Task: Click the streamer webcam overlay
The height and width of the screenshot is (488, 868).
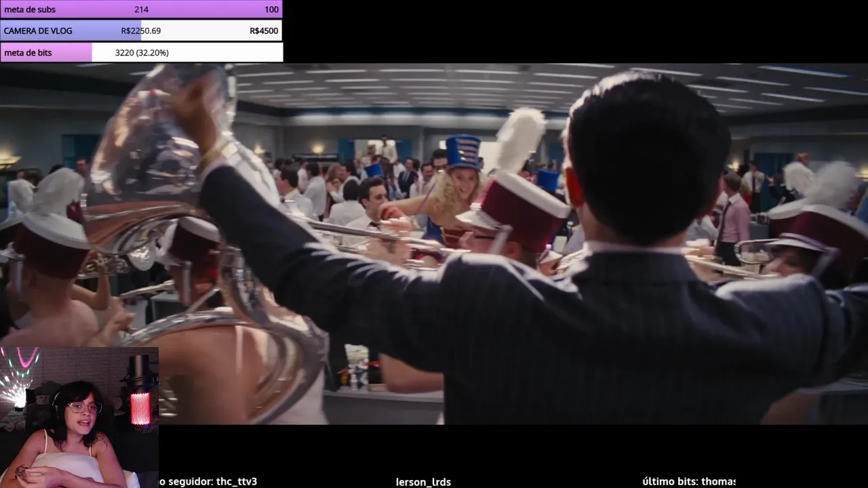Action: 79,418
